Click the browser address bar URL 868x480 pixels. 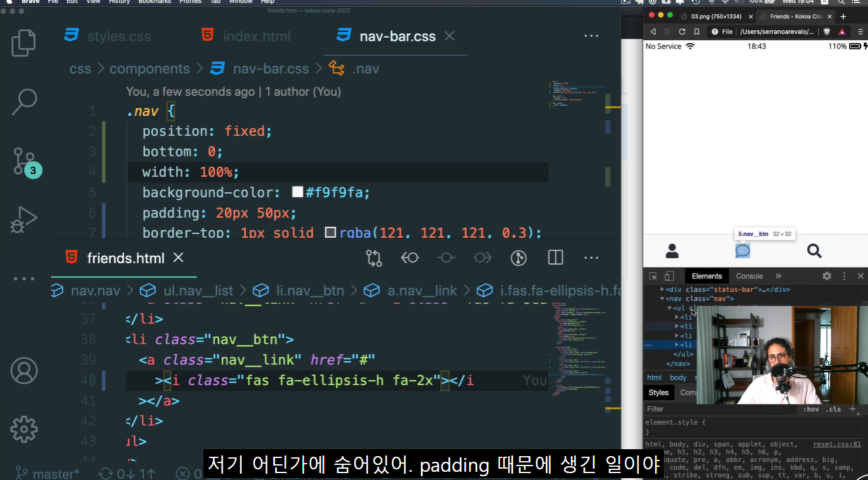(x=776, y=31)
